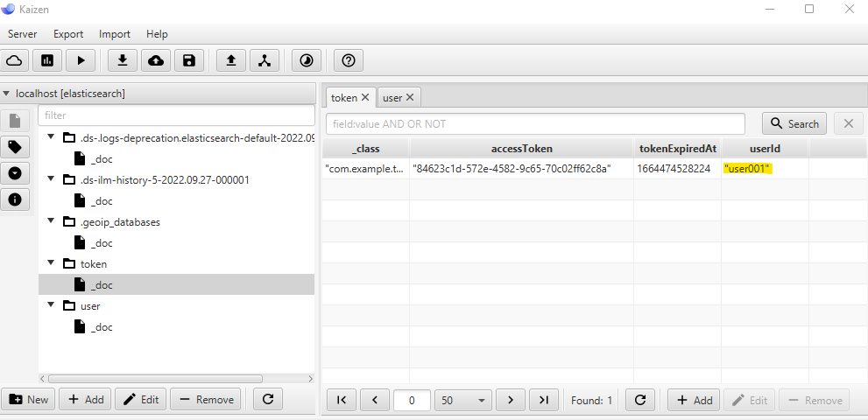Refresh the token results table
The height and width of the screenshot is (420, 868).
coord(640,400)
